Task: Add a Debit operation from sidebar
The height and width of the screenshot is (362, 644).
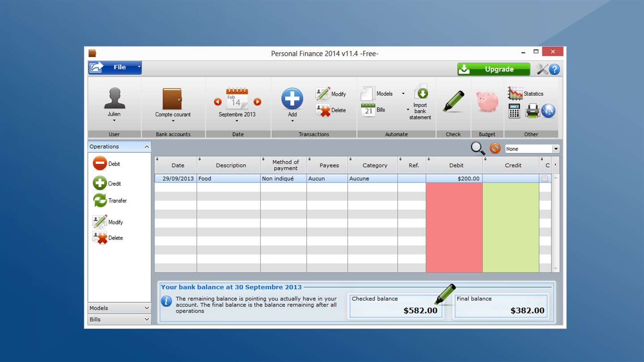Action: point(106,164)
